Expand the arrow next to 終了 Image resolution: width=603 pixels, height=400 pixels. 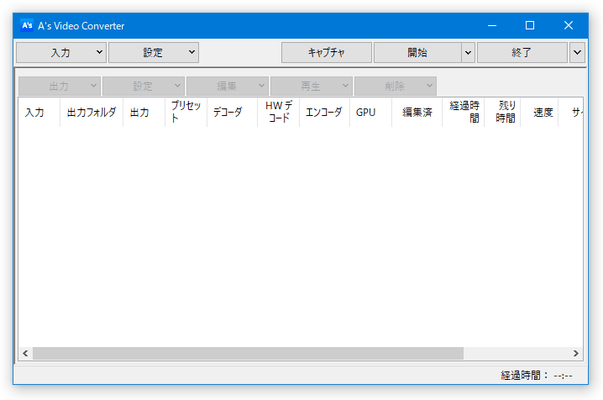pyautogui.click(x=577, y=52)
